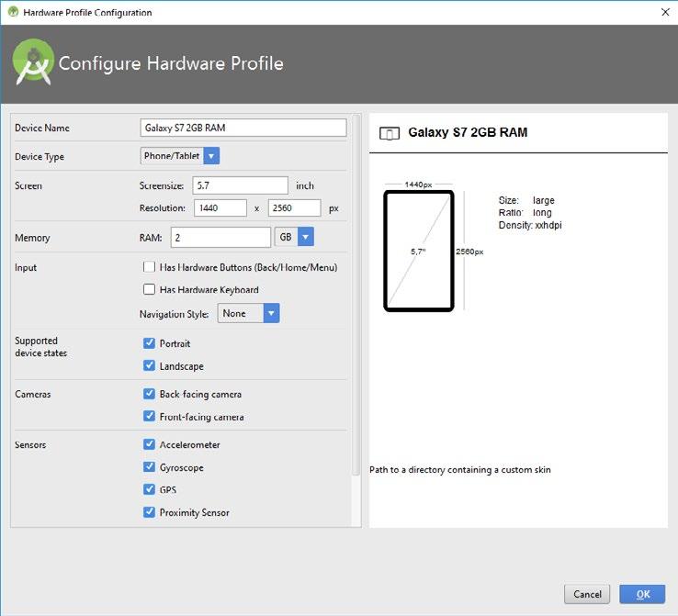Click the 'Sensors' section label
This screenshot has height=616, width=678.
tap(30, 444)
